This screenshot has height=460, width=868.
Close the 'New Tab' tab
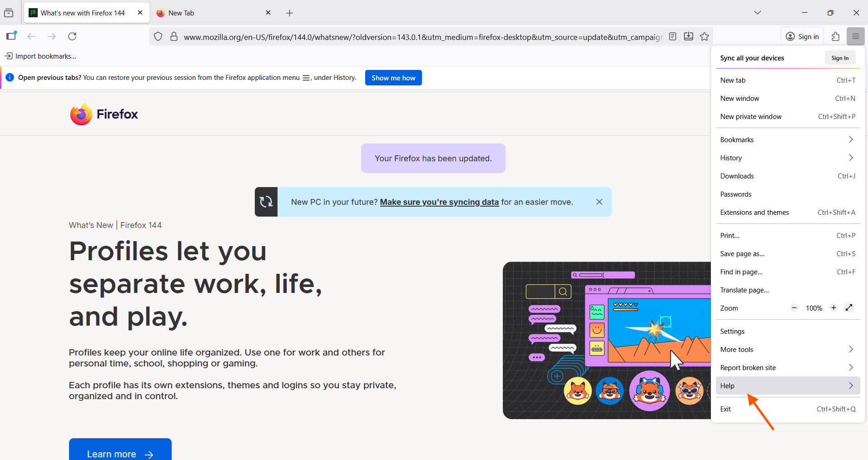point(268,13)
